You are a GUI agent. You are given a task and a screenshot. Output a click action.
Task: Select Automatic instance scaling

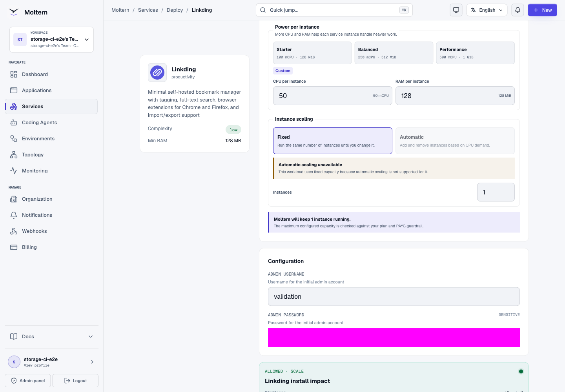click(x=455, y=141)
